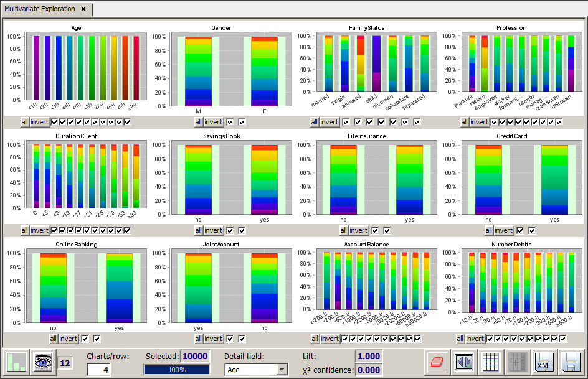Click the greyed-out grid plus icon
Viewport: 588px width, 379px height.
pyautogui.click(x=517, y=362)
